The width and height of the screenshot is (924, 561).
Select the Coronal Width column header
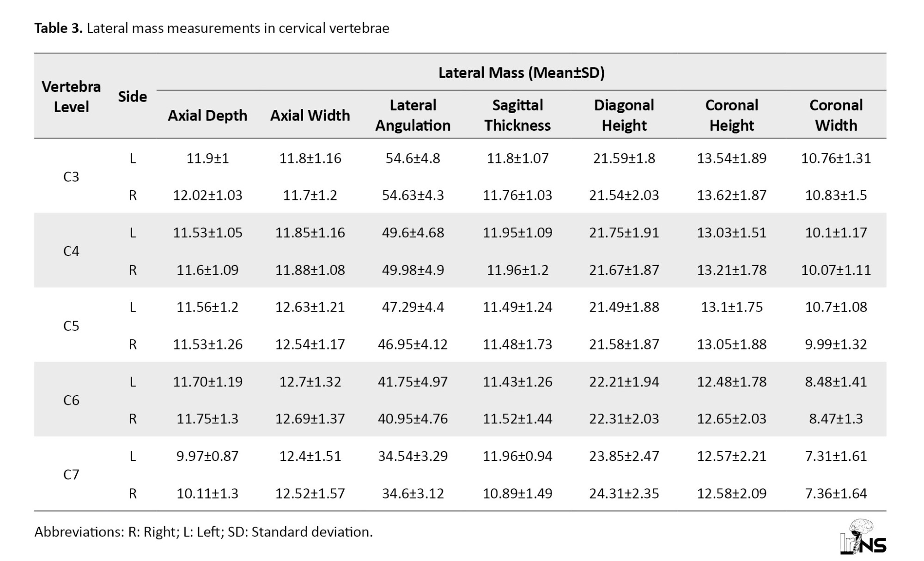point(836,115)
